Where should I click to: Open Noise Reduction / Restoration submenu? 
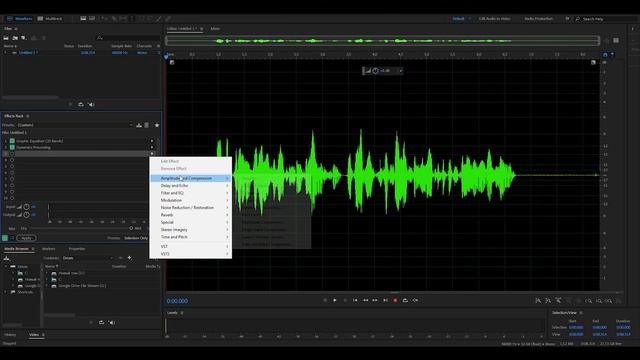191,208
